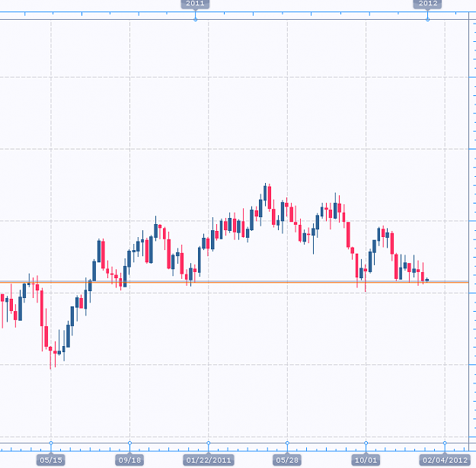Screen dimensions: 476x468
Task: Click the highest candlestick at the chart peak
Action: pyautogui.click(x=265, y=194)
